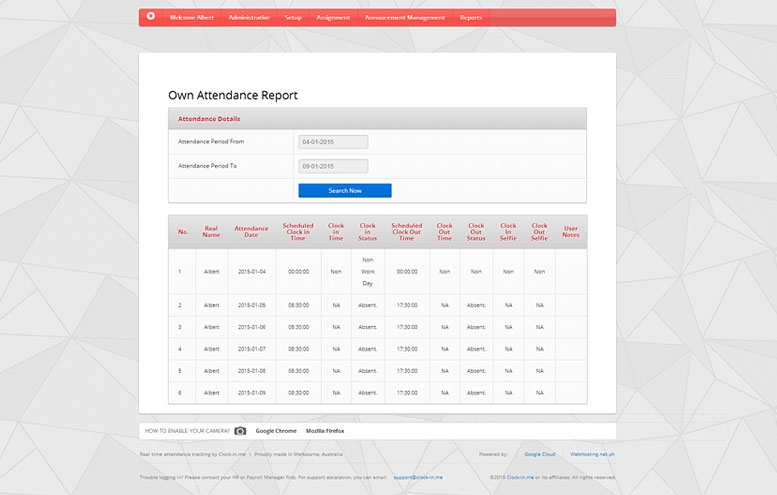
Task: Click HOW TO ENABLE YOUR CAMERA text
Action: (x=187, y=431)
